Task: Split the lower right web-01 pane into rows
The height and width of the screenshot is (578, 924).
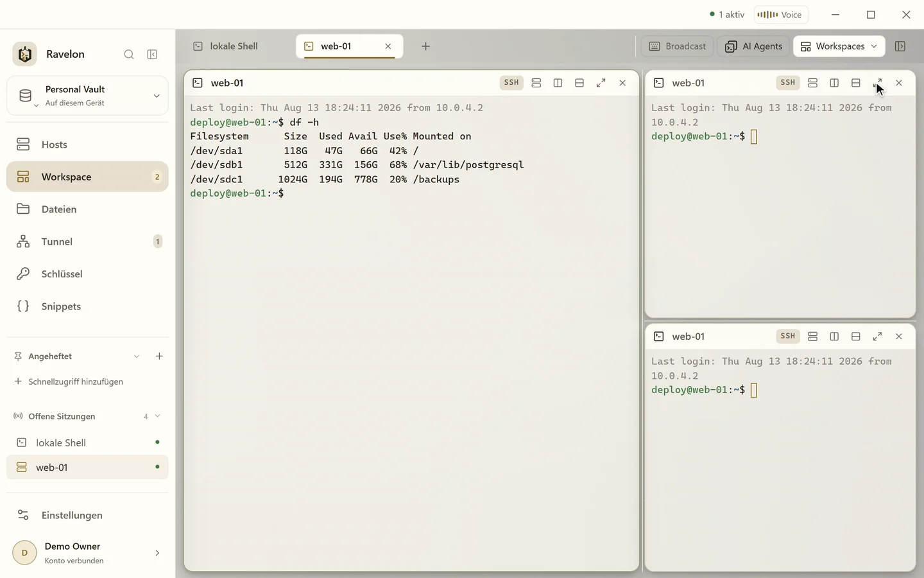Action: tap(856, 337)
